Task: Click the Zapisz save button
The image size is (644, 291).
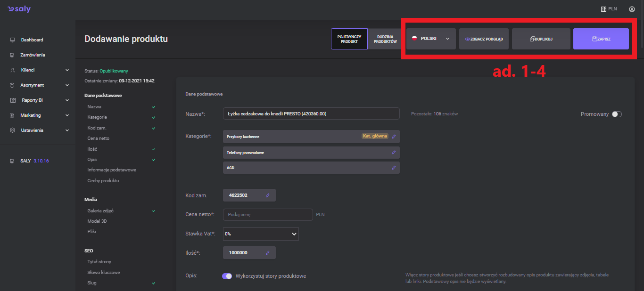Action: click(x=601, y=39)
